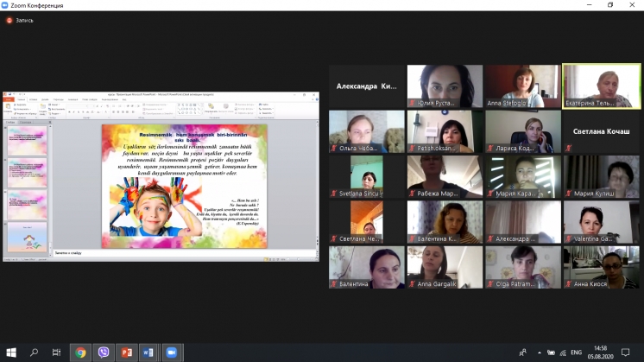Click the Anna Gargalik video tile
This screenshot has height=362, width=644.
click(445, 266)
